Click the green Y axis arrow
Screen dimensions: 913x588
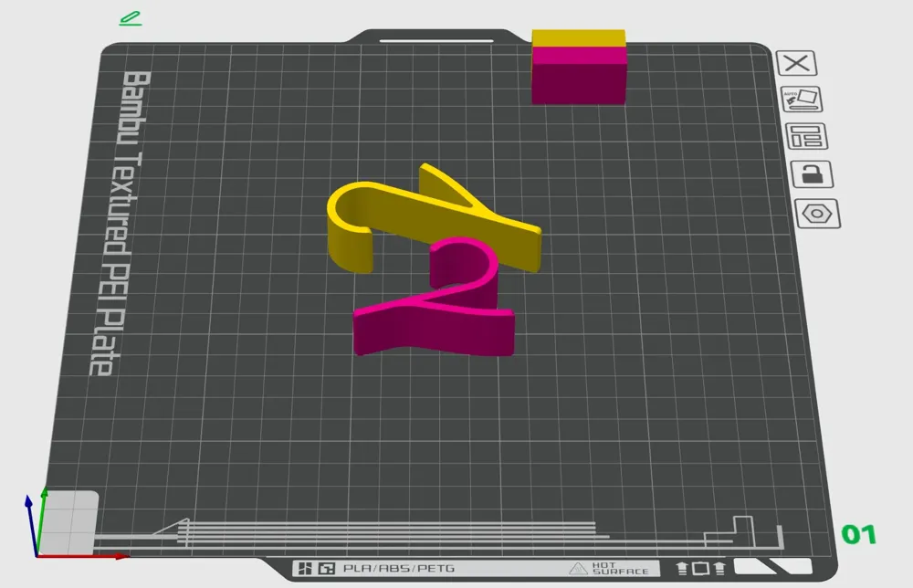(42, 520)
